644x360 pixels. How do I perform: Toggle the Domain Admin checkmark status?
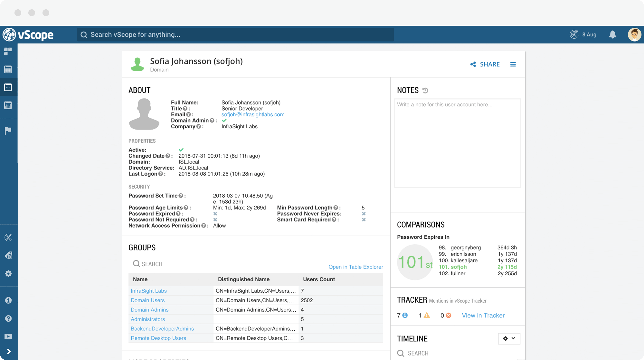click(x=224, y=121)
